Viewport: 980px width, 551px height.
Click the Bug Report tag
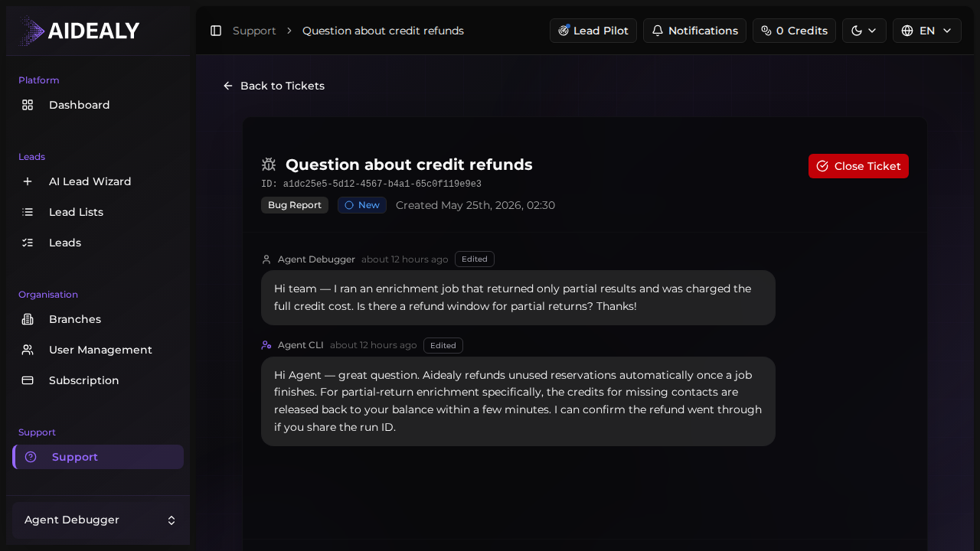tap(295, 205)
